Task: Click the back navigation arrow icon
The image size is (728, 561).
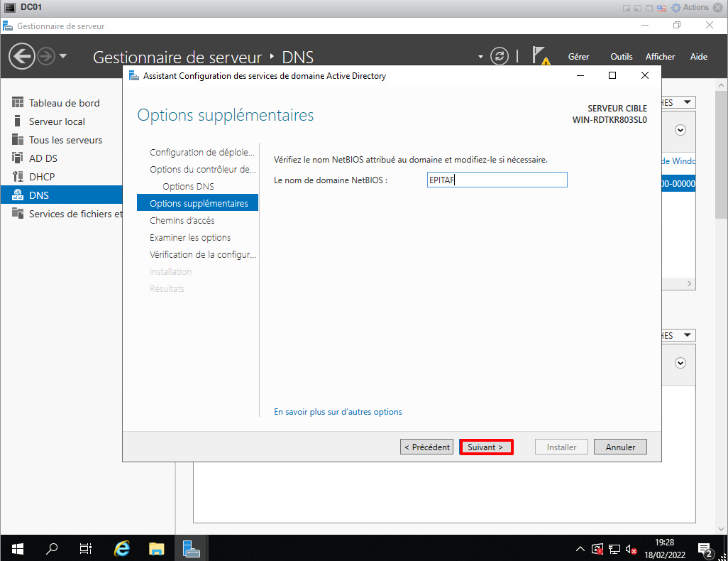Action: [x=22, y=56]
